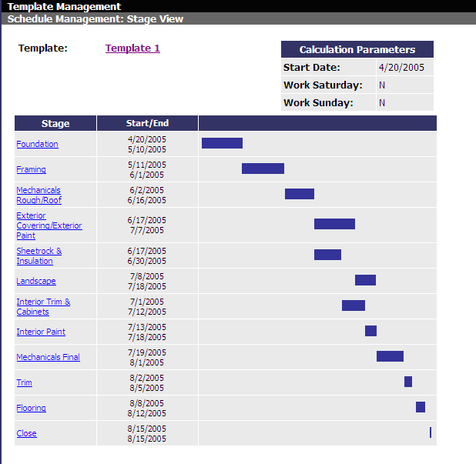Click Foundation start date 4/20/2005
The width and height of the screenshot is (476, 464).
(x=147, y=139)
